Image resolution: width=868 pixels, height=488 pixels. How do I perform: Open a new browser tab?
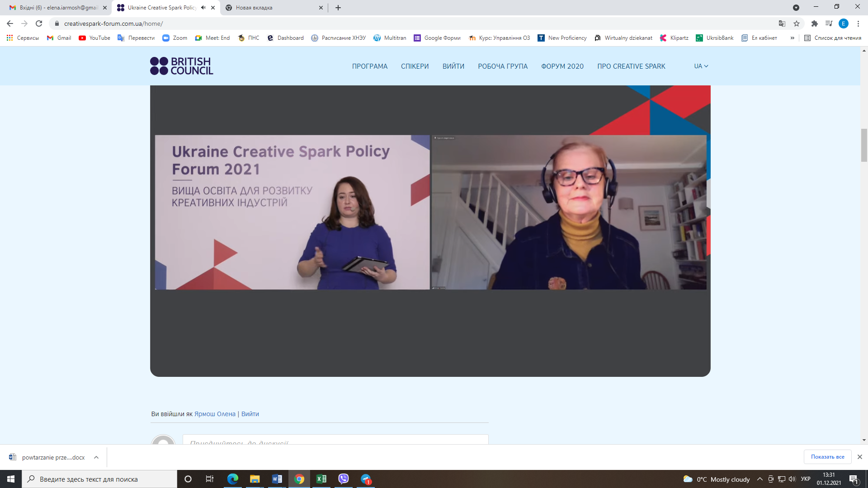point(338,8)
